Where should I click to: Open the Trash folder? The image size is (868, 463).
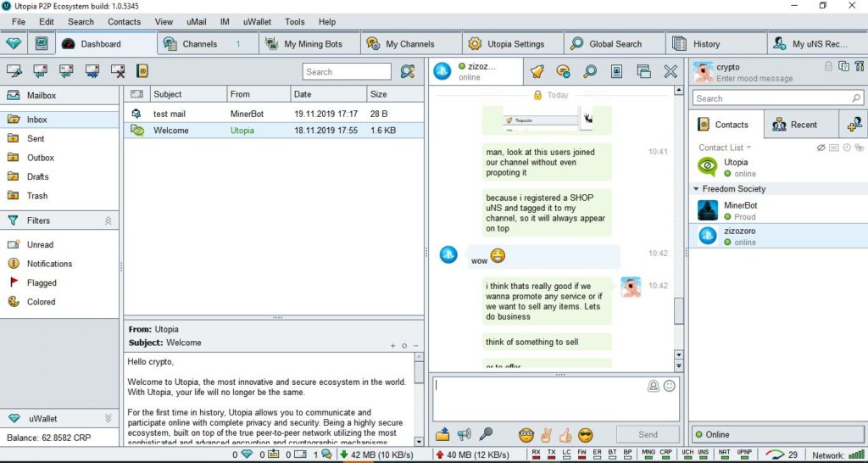coord(59,196)
